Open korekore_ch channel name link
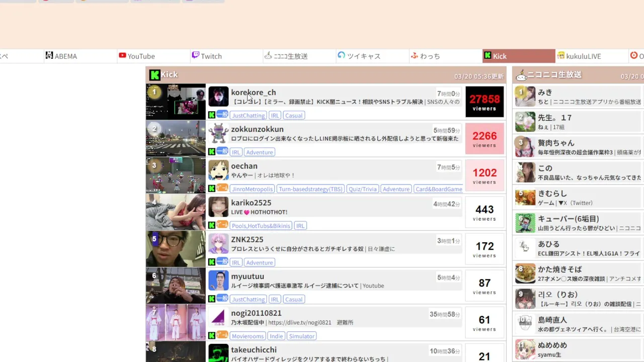Viewport: 644px width, 362px height. (x=254, y=93)
